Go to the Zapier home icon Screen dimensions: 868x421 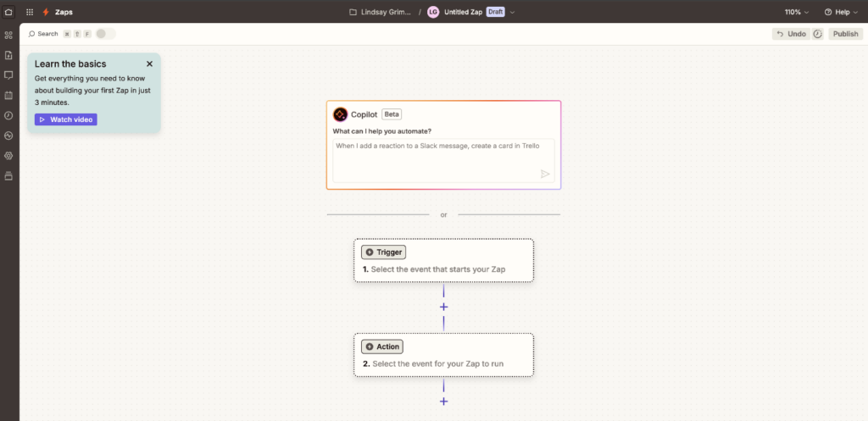[8, 12]
